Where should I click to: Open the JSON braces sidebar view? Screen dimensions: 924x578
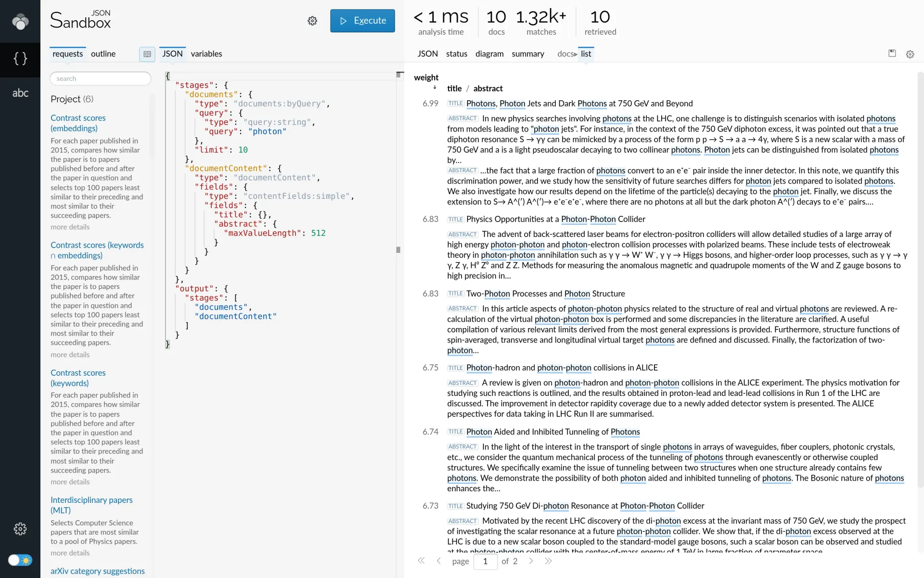click(20, 59)
